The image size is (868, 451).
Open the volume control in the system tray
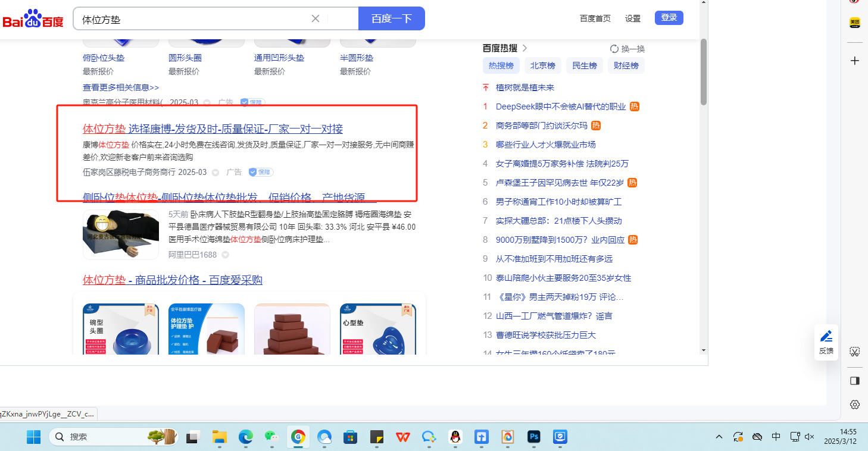click(x=809, y=437)
